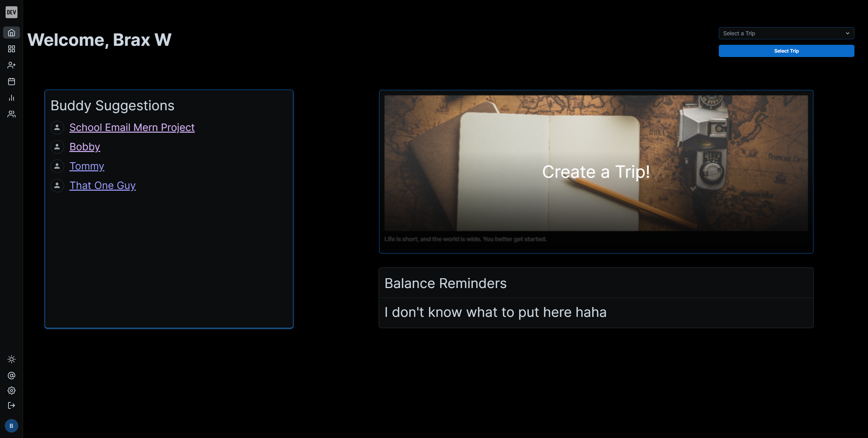Click the logout arrow icon
The width and height of the screenshot is (868, 438).
click(12, 405)
